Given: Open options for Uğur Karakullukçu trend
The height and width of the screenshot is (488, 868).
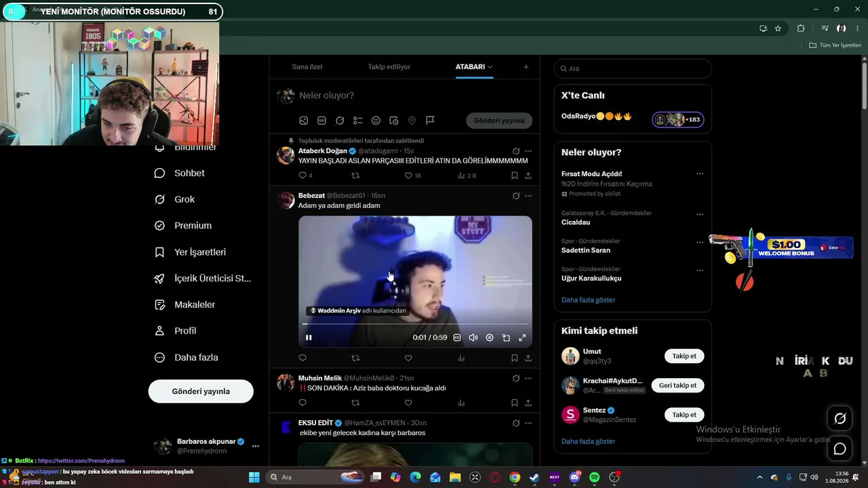Looking at the screenshot, I should tap(700, 270).
